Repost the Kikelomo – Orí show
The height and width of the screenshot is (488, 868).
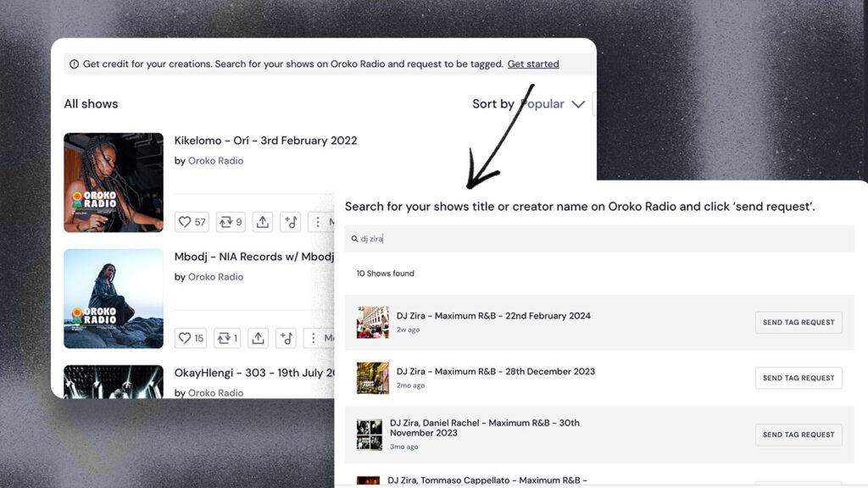click(231, 222)
